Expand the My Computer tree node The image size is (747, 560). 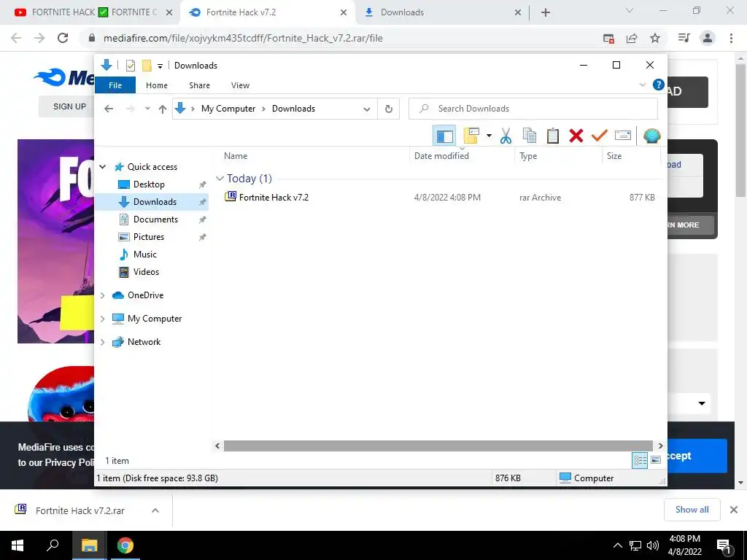click(102, 319)
